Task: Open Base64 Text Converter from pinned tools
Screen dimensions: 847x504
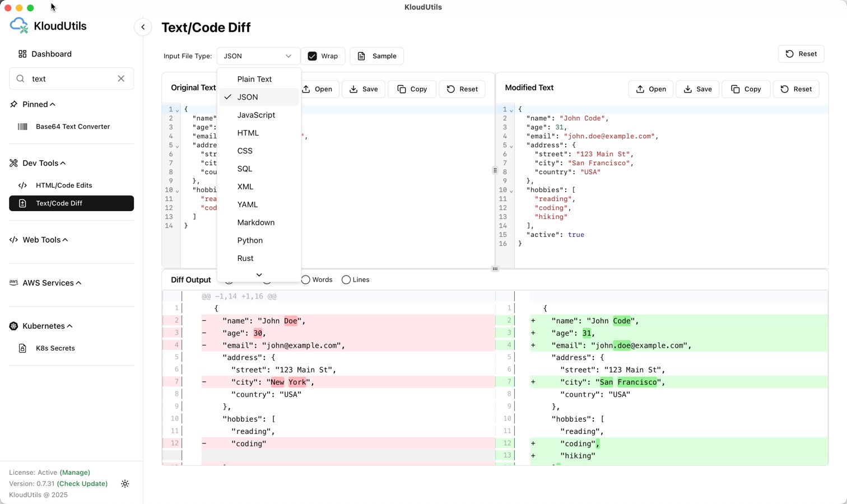Action: pos(73,127)
